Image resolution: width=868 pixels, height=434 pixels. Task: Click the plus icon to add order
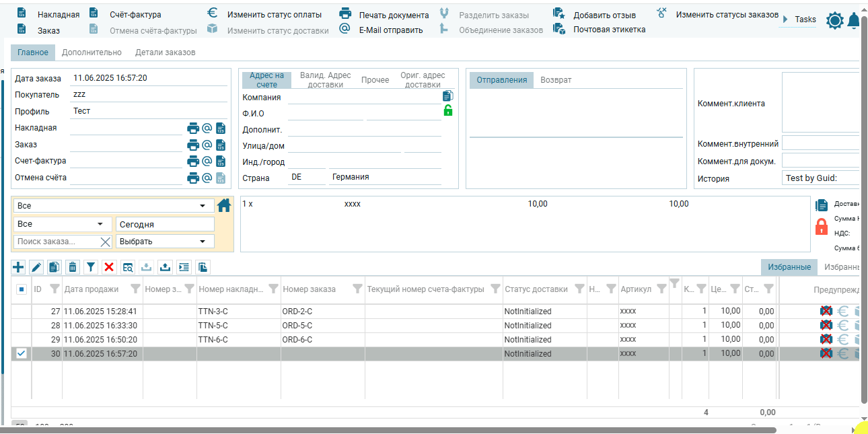(x=18, y=267)
